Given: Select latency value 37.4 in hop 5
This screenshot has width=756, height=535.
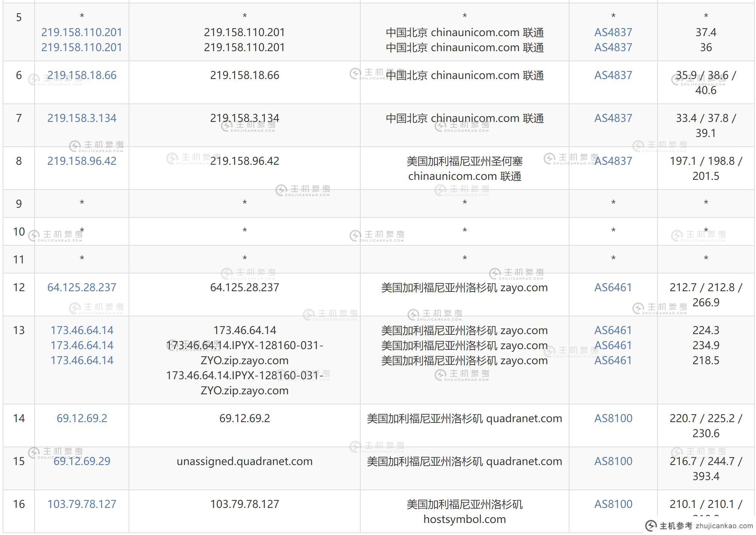Looking at the screenshot, I should point(706,32).
